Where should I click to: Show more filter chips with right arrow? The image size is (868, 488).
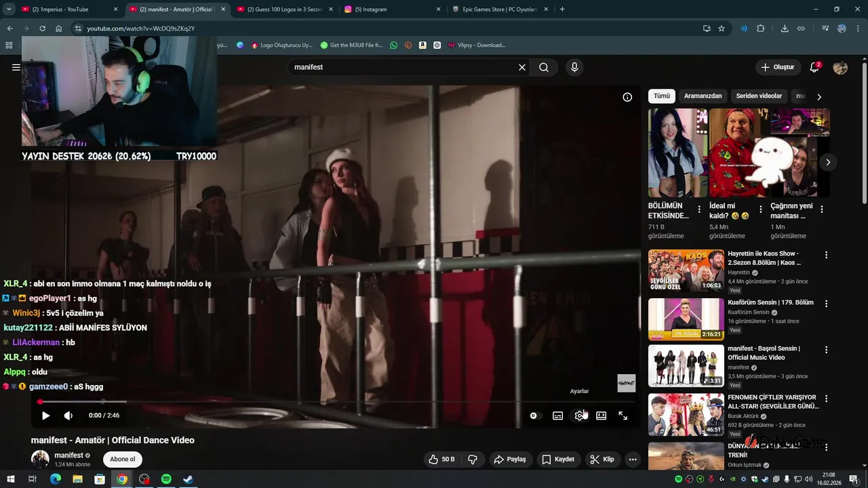pos(819,97)
